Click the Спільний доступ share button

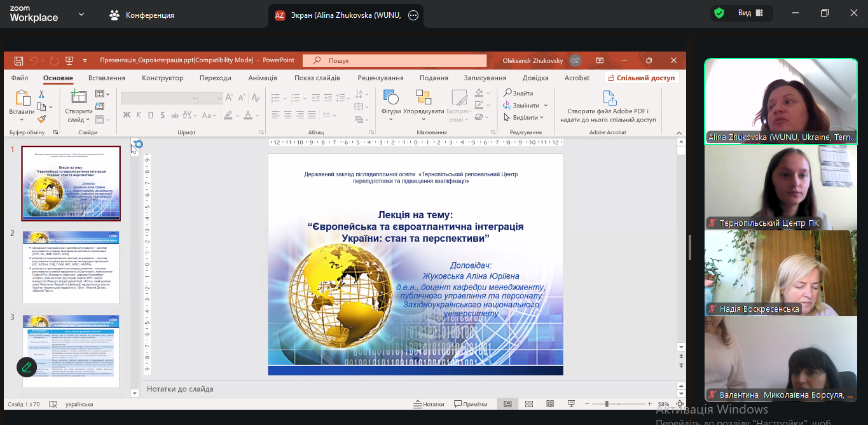coord(641,78)
